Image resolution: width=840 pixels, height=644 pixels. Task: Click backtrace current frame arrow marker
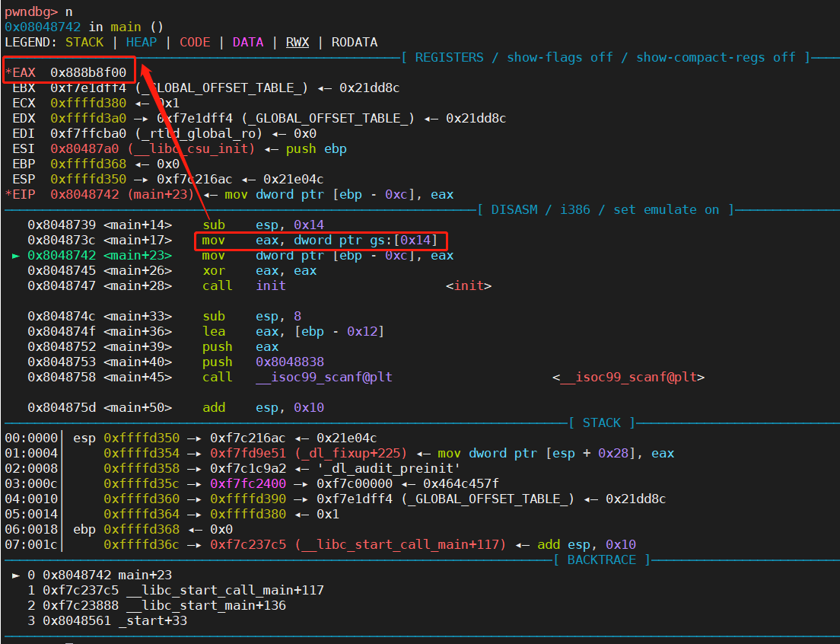coord(16,575)
